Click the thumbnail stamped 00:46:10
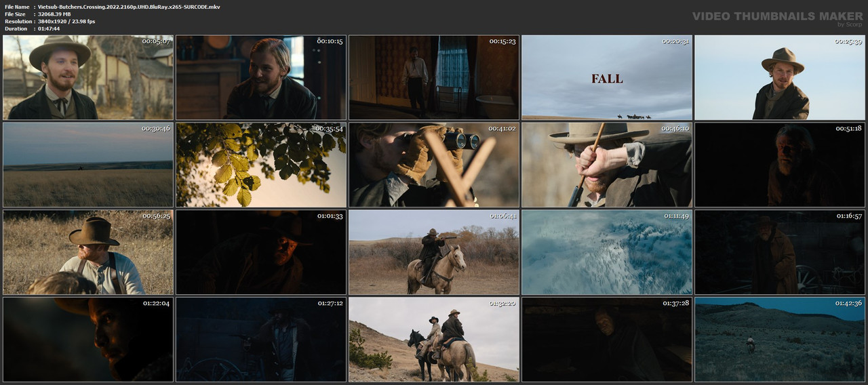Image resolution: width=868 pixels, height=385 pixels. [607, 165]
